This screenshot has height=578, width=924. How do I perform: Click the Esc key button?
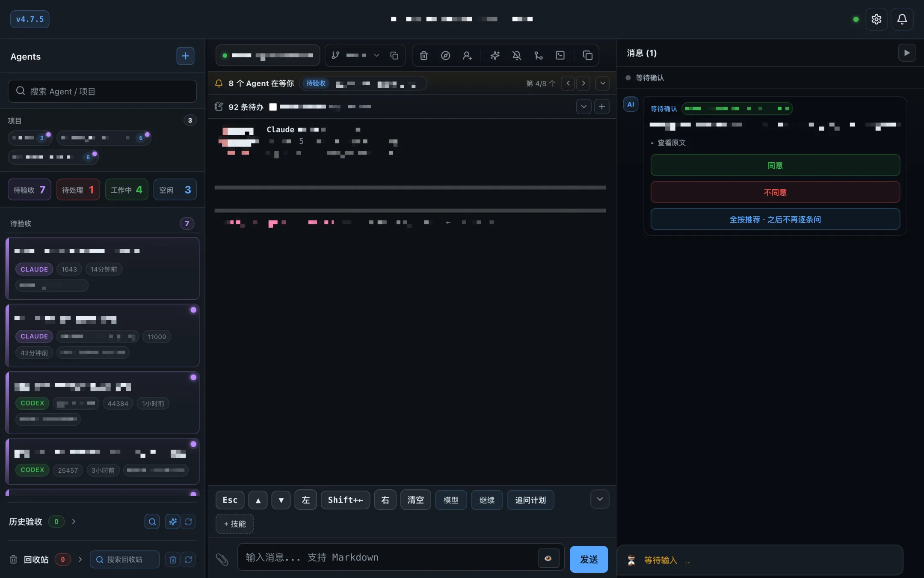(x=230, y=500)
